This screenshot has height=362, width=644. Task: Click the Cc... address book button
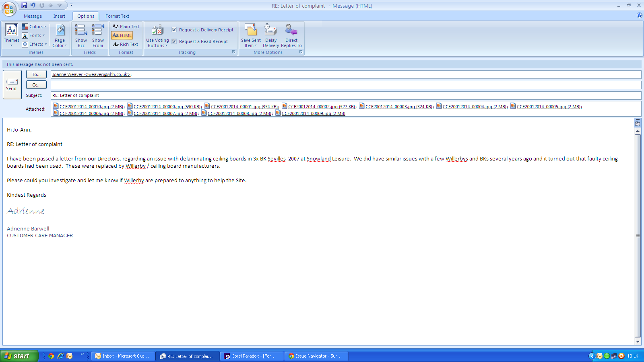pyautogui.click(x=36, y=85)
